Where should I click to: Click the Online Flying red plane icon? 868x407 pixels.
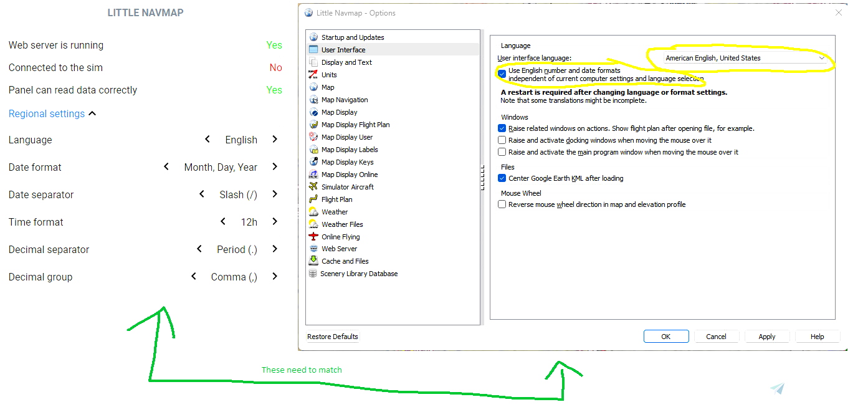(x=313, y=237)
